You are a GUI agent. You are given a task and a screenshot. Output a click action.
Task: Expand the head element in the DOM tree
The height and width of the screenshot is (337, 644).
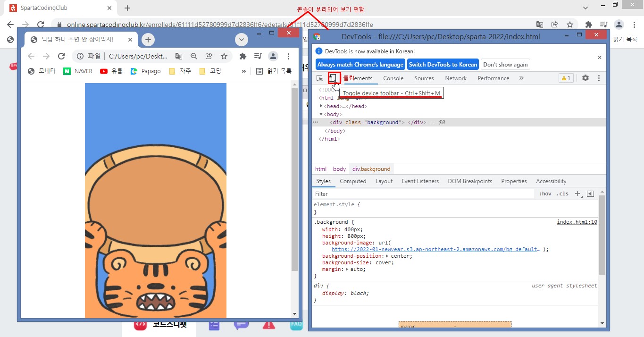tap(321, 106)
